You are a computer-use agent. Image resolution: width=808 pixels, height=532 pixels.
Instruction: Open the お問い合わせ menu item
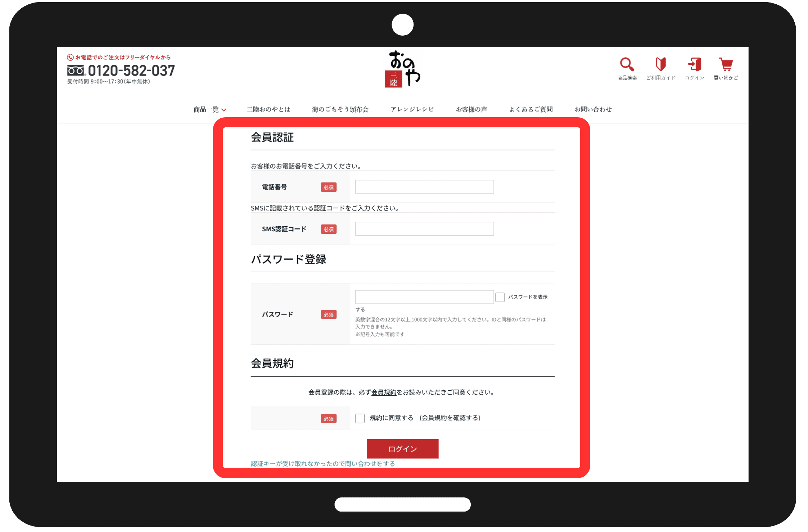(x=593, y=109)
